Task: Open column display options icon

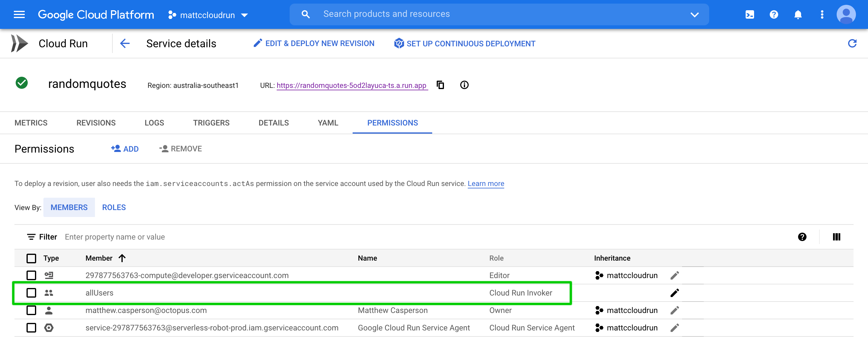Action: click(x=836, y=237)
